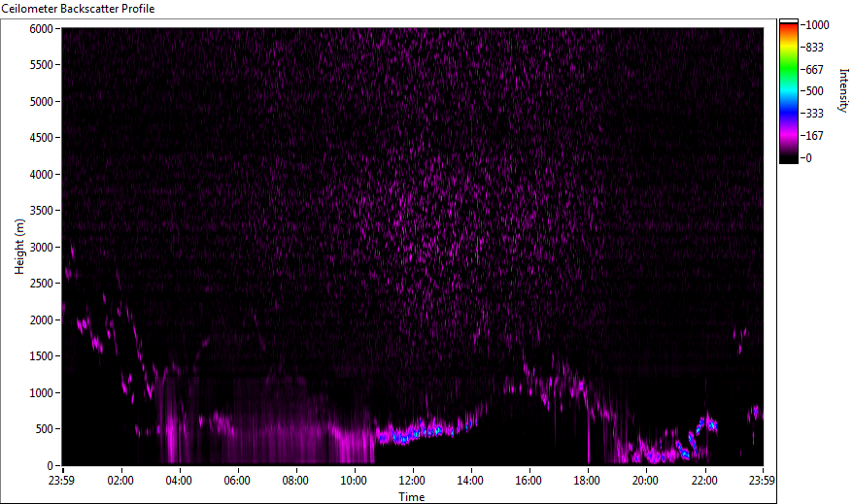Click the bright blue cloud layer near 12:00

414,434
